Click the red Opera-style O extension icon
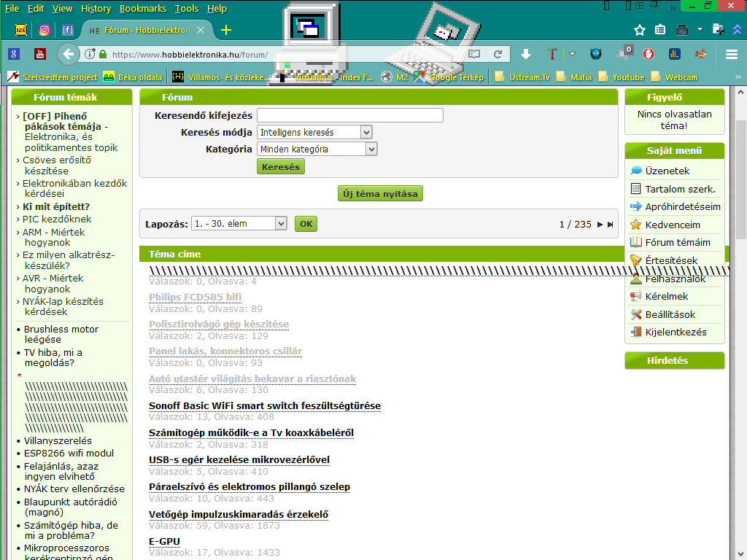The image size is (747, 560). pos(649,54)
